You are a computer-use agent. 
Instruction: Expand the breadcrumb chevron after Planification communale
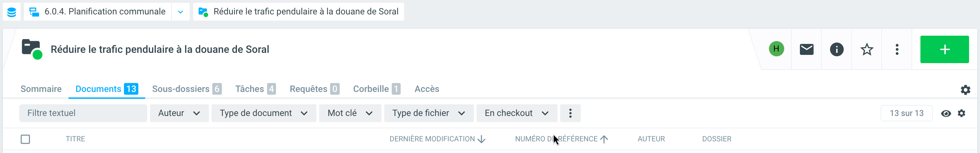pos(180,12)
